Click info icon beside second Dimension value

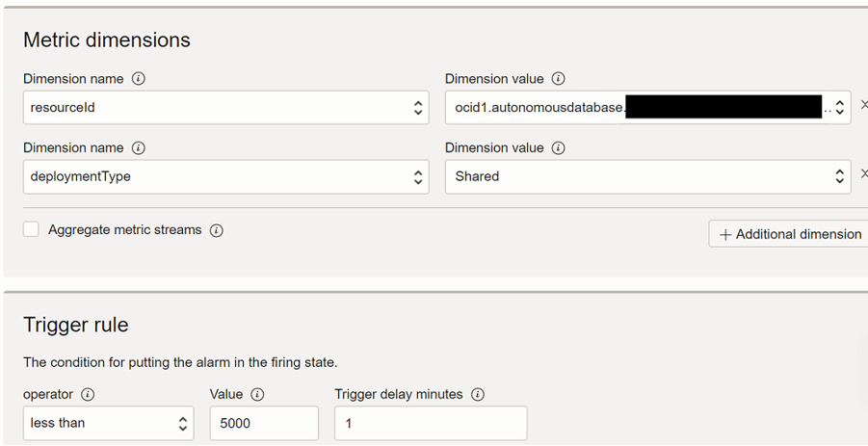[559, 148]
